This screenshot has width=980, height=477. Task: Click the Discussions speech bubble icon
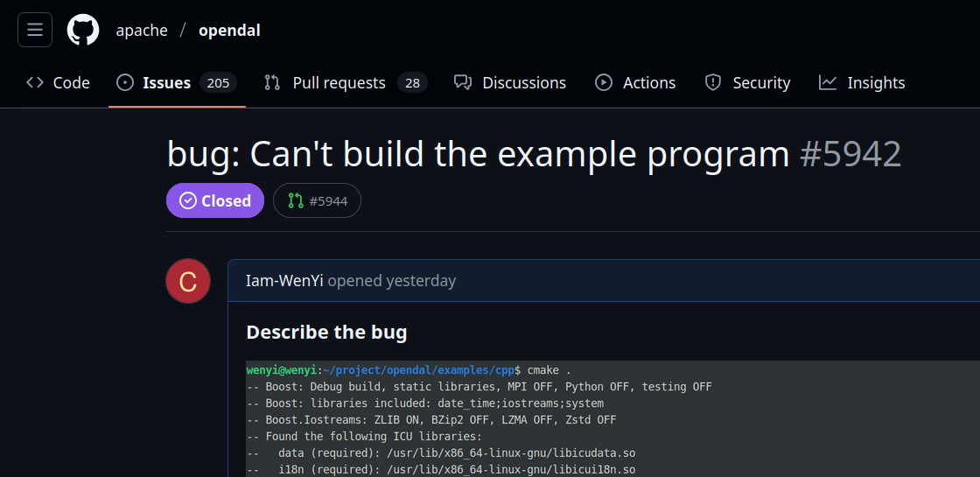[x=463, y=82]
